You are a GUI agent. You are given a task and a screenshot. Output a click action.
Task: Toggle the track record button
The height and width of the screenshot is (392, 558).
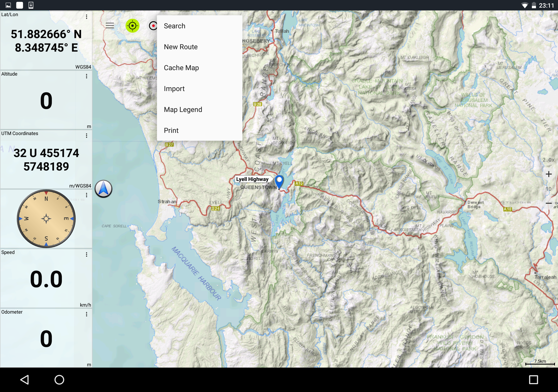[153, 25]
